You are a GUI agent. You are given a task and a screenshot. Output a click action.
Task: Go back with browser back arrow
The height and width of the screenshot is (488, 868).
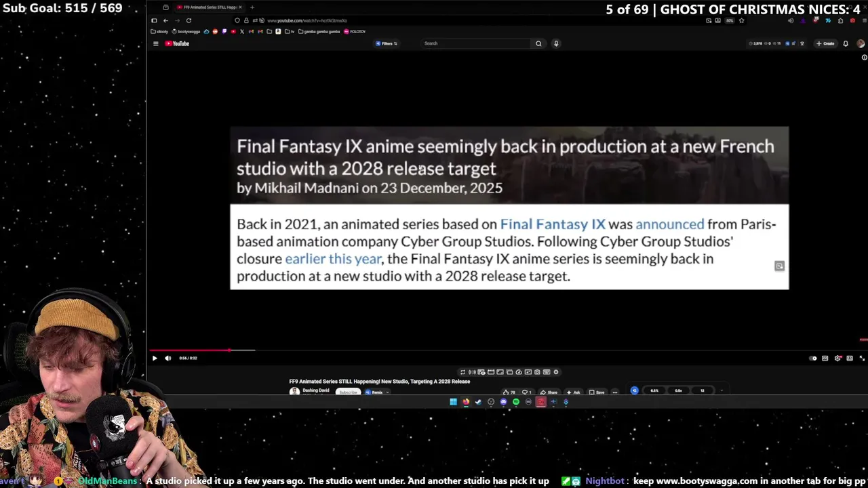[x=165, y=20]
